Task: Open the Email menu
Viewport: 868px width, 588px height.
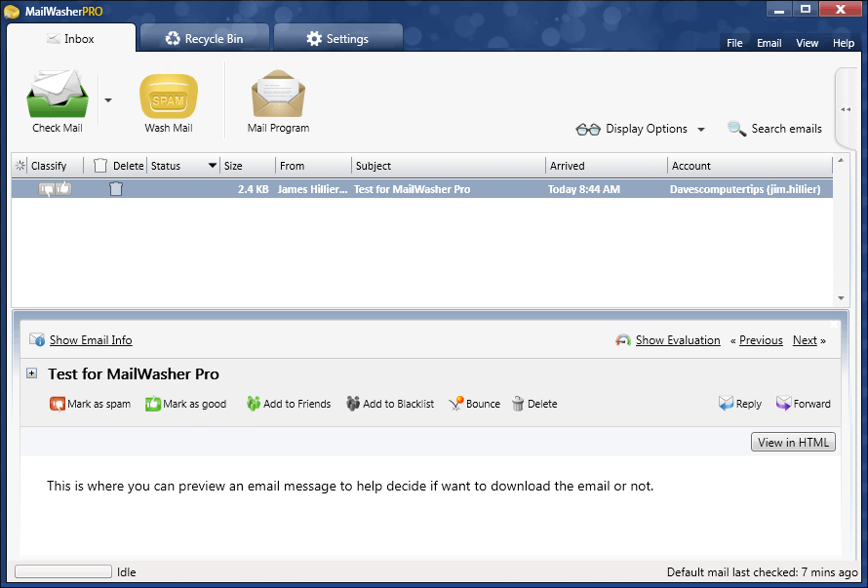Action: pos(769,43)
